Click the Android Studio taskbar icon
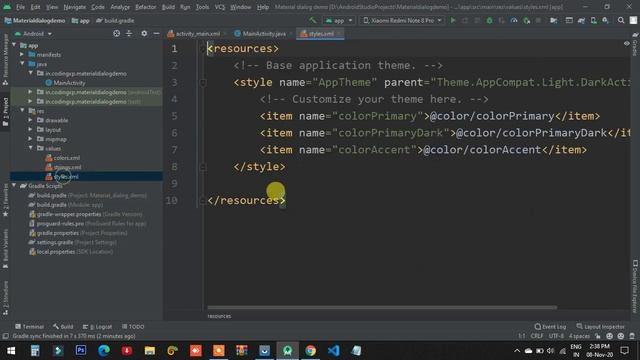 (x=287, y=351)
